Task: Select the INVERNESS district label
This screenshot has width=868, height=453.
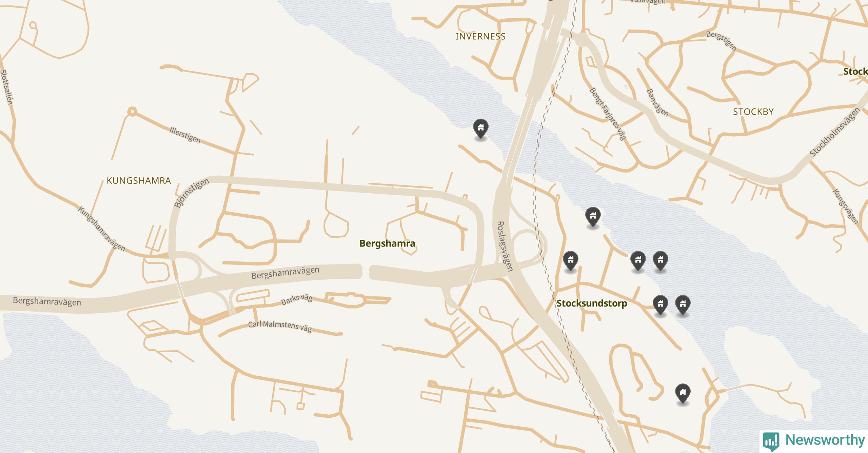Action: 480,36
